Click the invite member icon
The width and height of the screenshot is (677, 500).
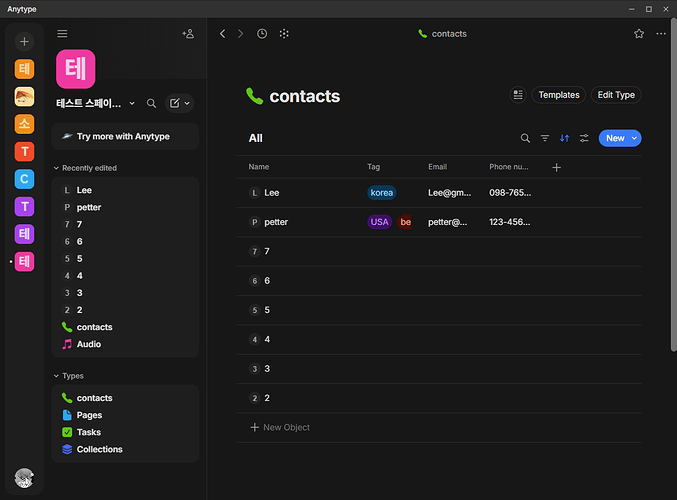click(188, 34)
